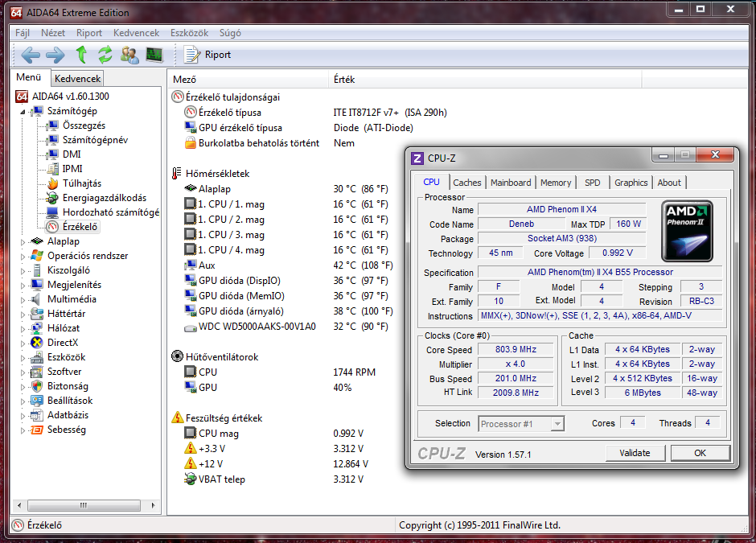Expand the DirectX tree node
Image resolution: width=756 pixels, height=543 pixels.
click(x=23, y=343)
